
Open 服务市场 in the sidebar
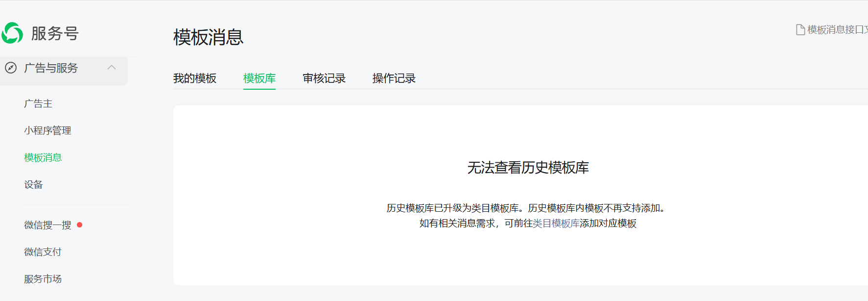(x=43, y=279)
